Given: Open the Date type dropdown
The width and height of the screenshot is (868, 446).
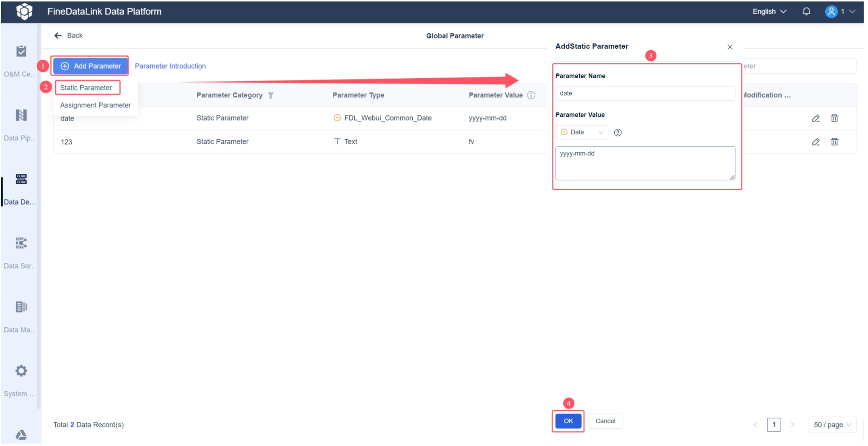Looking at the screenshot, I should coord(581,132).
